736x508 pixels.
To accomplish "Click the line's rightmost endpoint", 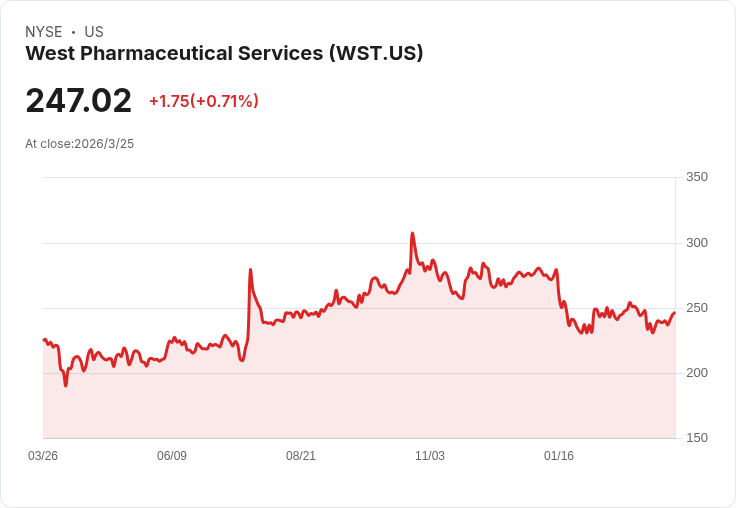I will pyautogui.click(x=675, y=313).
